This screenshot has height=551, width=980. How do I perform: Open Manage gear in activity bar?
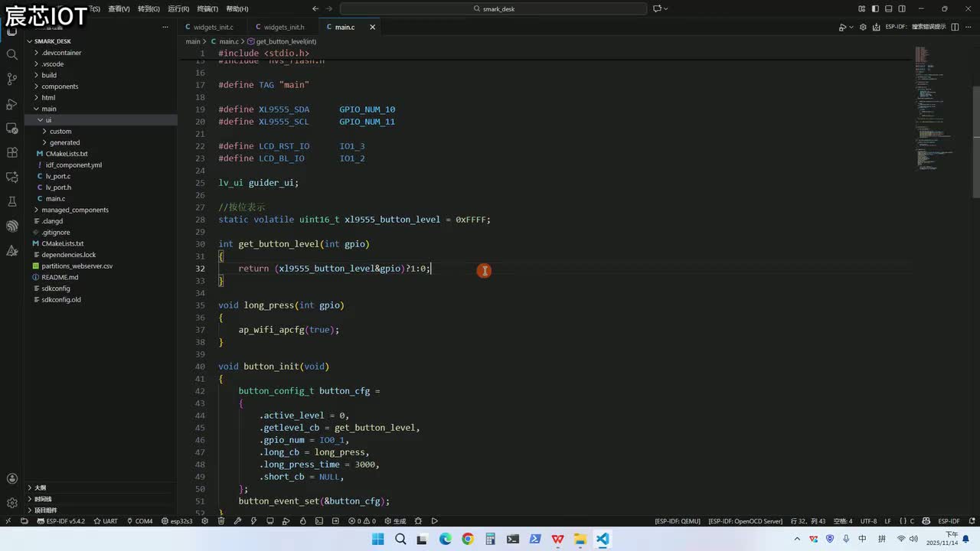pyautogui.click(x=11, y=503)
